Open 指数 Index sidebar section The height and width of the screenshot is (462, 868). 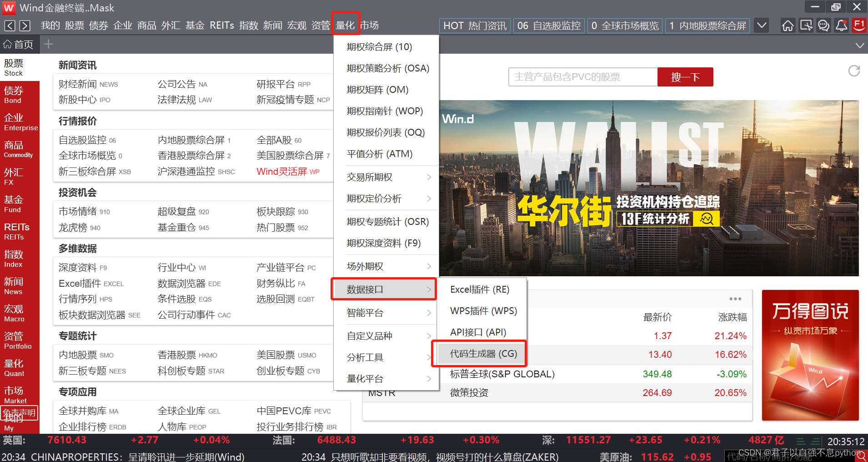[x=20, y=259]
